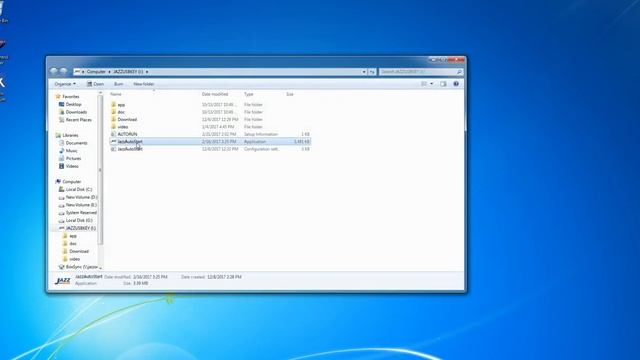The image size is (640, 360).
Task: Expand the arrow after Computer in address bar
Action: pyautogui.click(x=109, y=72)
